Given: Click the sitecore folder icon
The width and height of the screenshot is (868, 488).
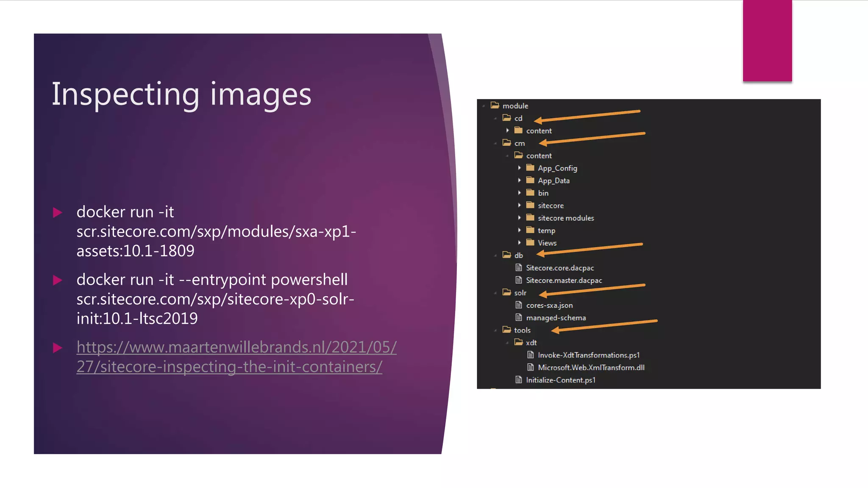Looking at the screenshot, I should point(530,205).
